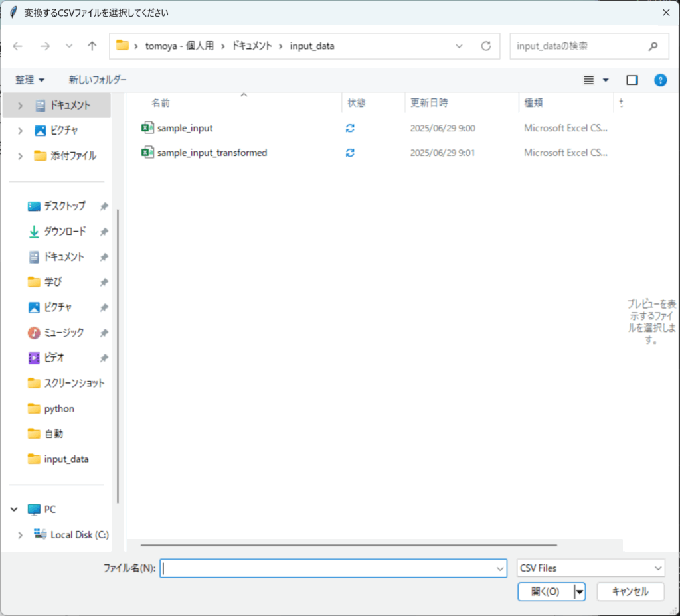Open the CSV Files file type dropdown
Viewport: 680px width, 616px height.
pos(590,568)
